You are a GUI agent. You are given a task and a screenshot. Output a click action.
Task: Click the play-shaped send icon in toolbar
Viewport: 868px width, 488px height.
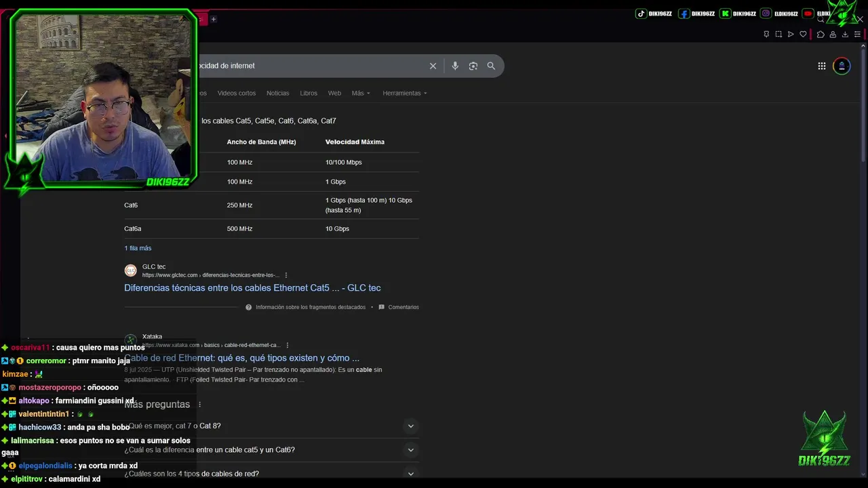coord(791,34)
